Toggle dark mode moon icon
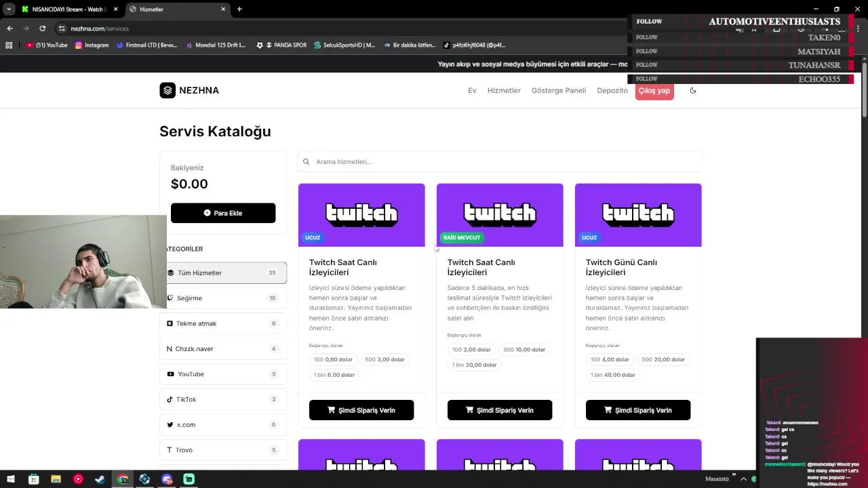The image size is (868, 488). click(x=693, y=90)
